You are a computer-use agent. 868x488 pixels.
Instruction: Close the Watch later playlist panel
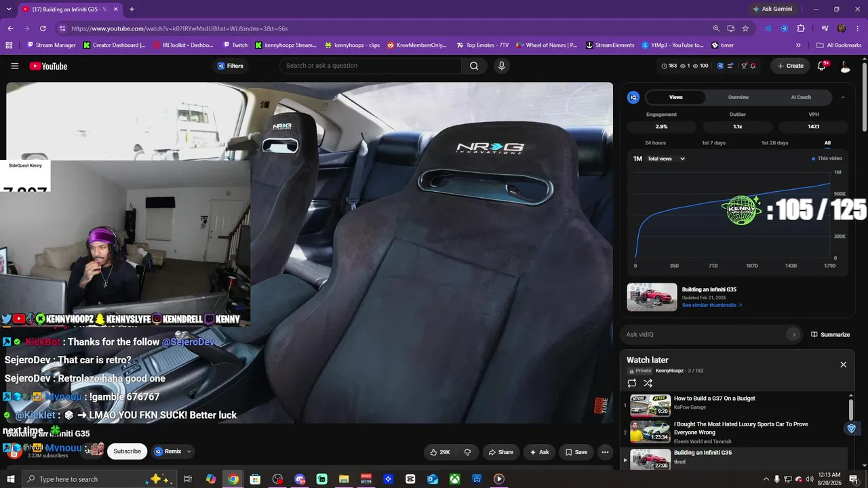click(x=844, y=365)
